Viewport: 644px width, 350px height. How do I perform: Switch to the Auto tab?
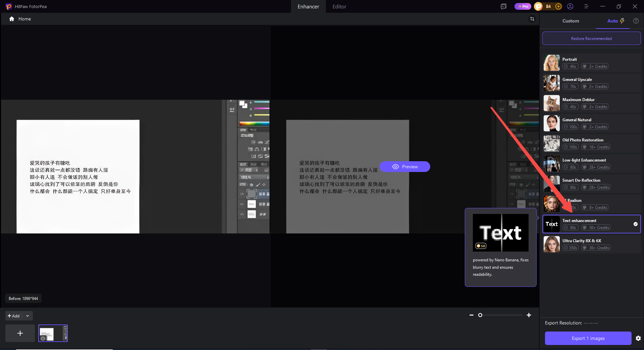click(616, 21)
